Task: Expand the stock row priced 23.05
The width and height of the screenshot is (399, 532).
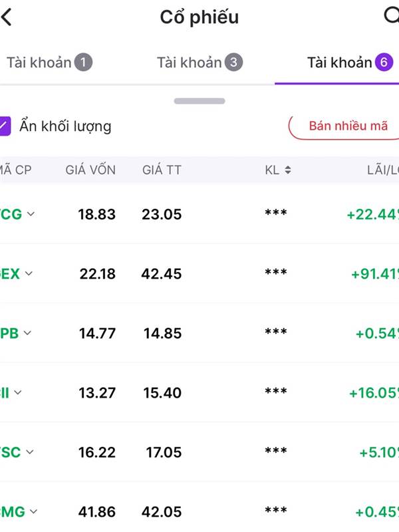Action: coord(31,214)
